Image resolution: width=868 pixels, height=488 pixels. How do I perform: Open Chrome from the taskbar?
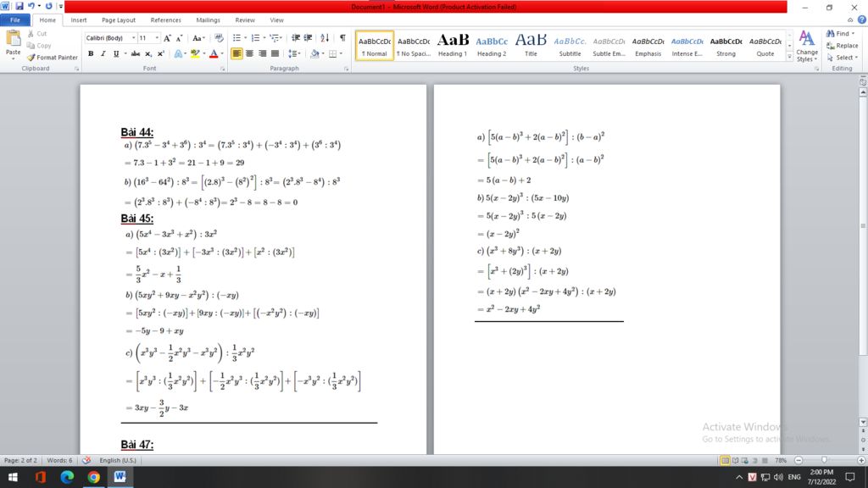tap(93, 477)
